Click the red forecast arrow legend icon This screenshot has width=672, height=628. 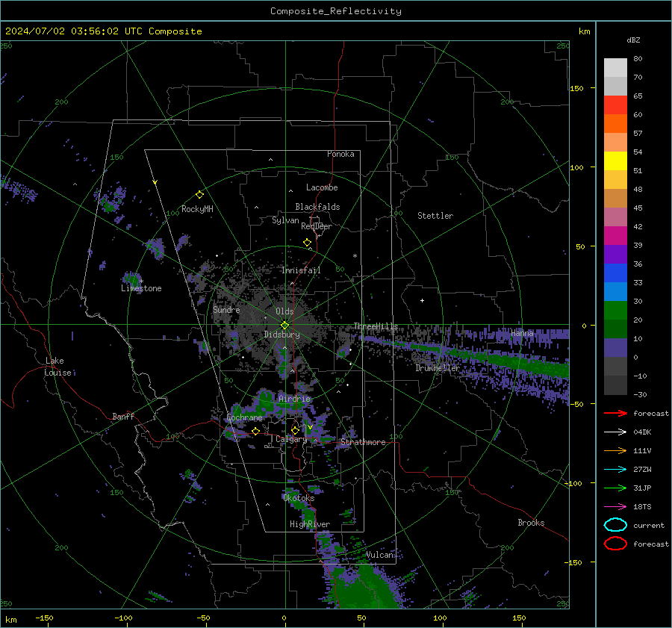(615, 413)
